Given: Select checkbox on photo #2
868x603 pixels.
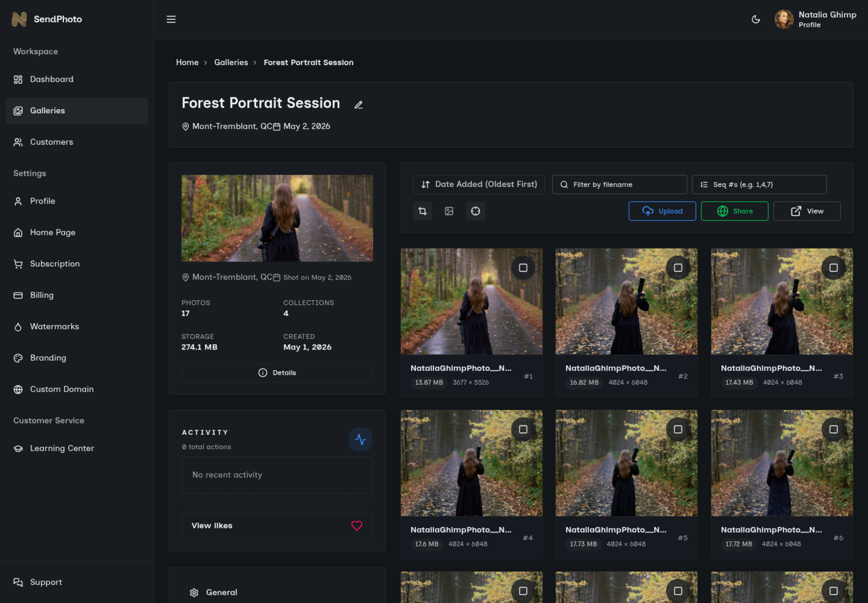Looking at the screenshot, I should click(678, 268).
